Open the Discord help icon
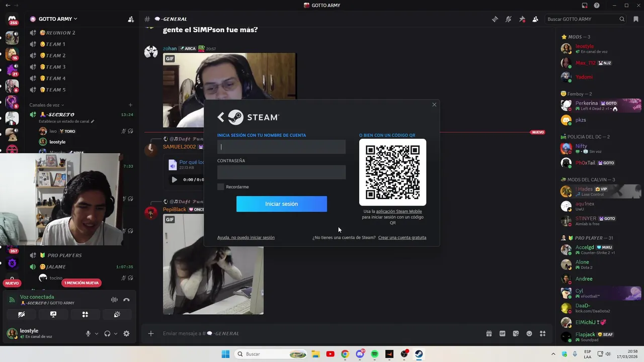Viewport: 644px width, 362px height. [597, 6]
